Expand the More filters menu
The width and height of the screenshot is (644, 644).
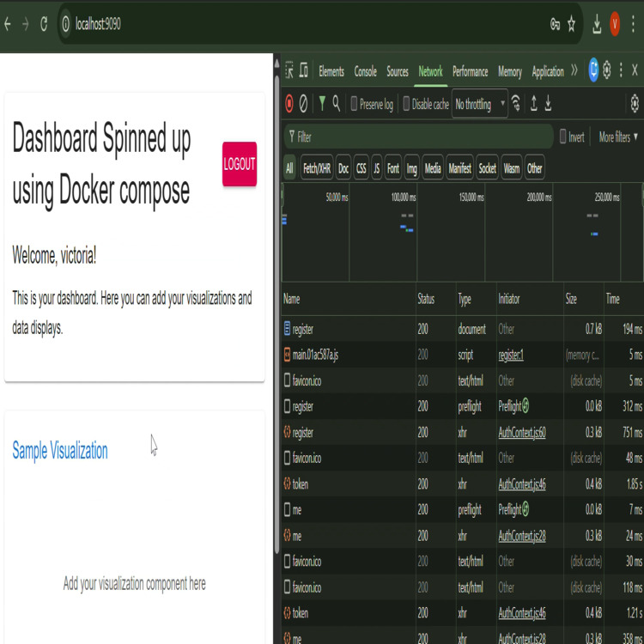[x=618, y=137]
